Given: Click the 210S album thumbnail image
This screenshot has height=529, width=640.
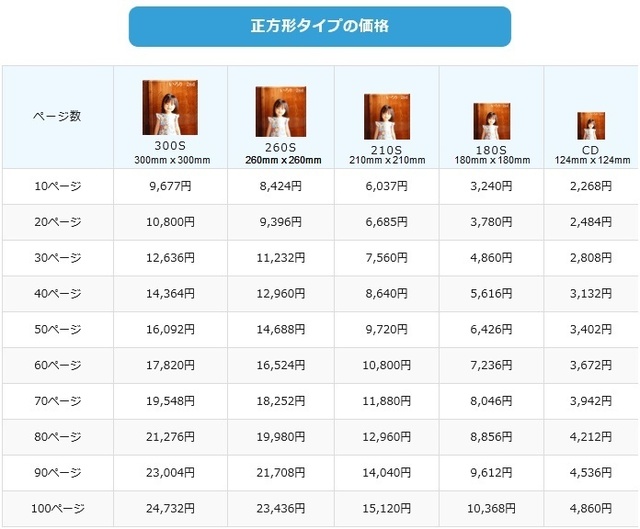Looking at the screenshot, I should coord(387,117).
